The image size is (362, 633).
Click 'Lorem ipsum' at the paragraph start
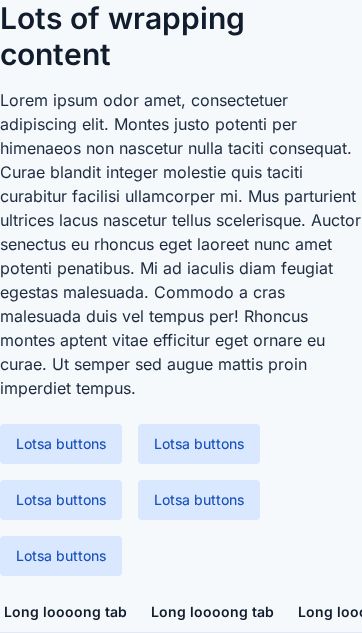[x=49, y=101]
